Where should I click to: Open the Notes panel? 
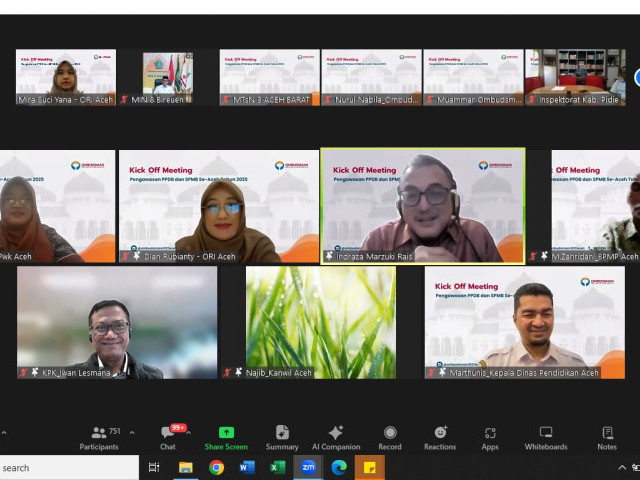pos(607,437)
